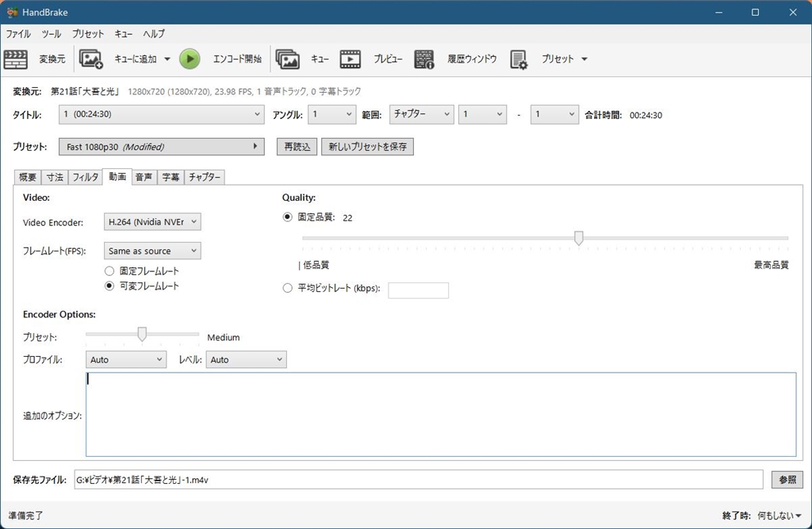Switch to the 動画 tab
Viewport: 812px width, 529px height.
click(x=117, y=177)
